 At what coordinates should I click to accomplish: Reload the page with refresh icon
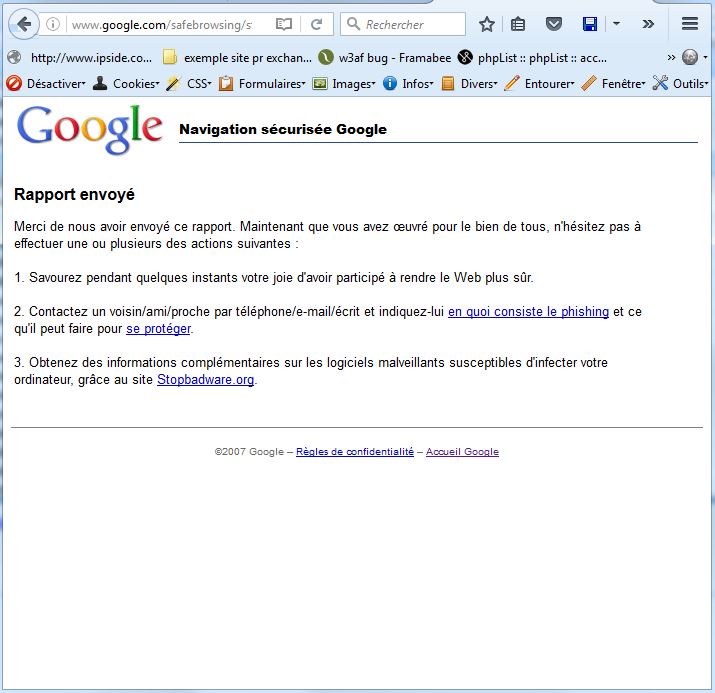(316, 24)
